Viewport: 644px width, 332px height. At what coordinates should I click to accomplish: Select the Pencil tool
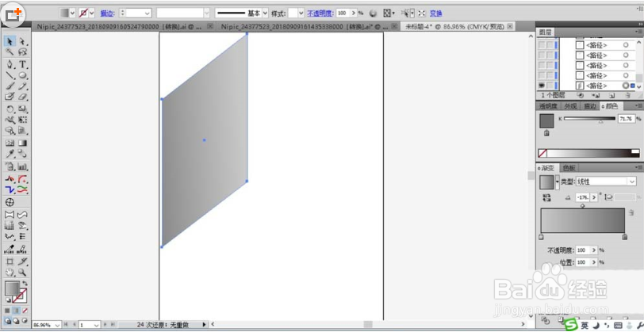point(22,86)
